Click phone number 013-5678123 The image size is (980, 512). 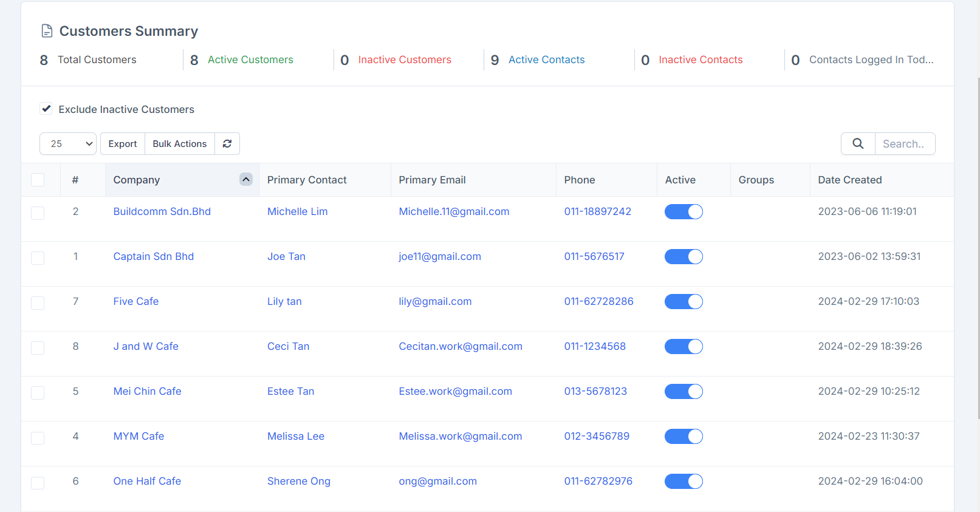point(595,391)
